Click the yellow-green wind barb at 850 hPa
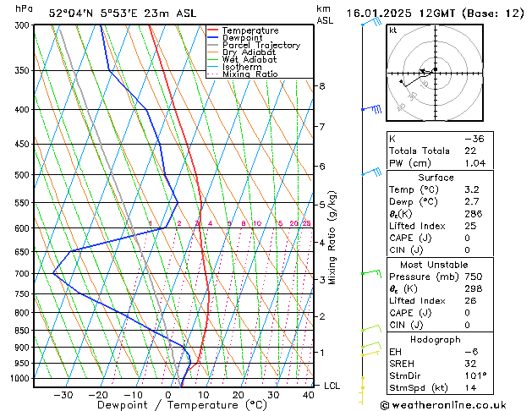This screenshot has height=411, width=532. [371, 328]
